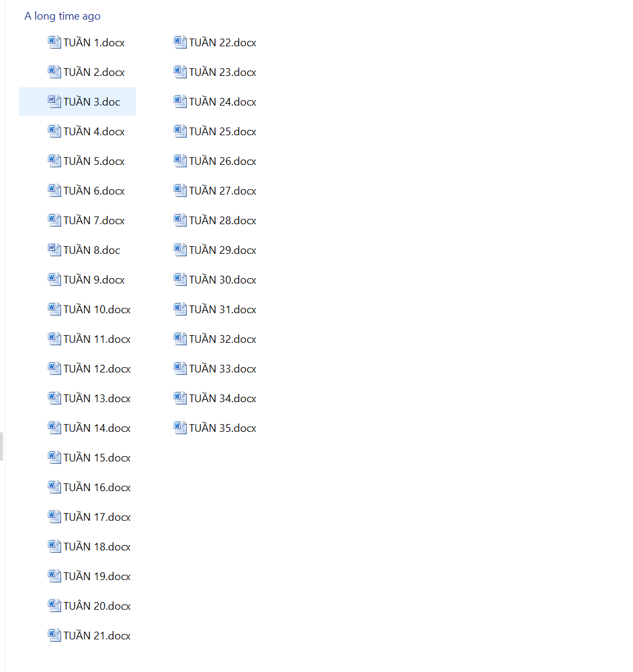Select the document icon of TUẦN 35.docx
633x672 pixels.
click(180, 428)
